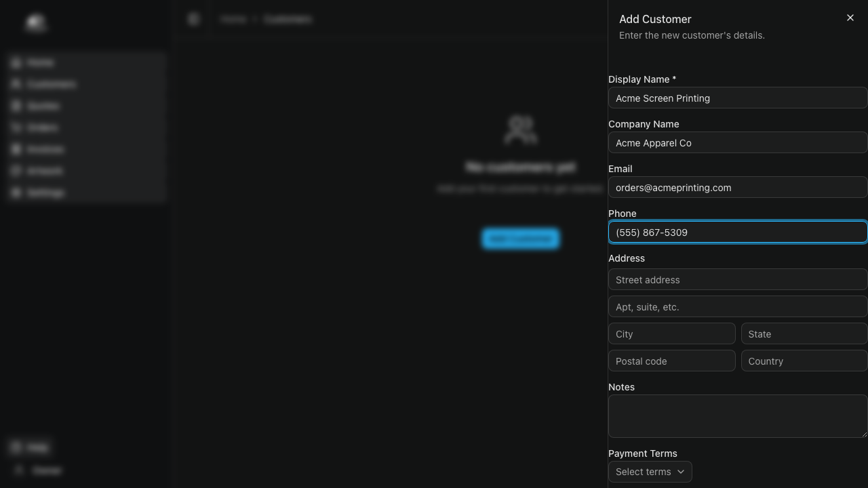Click inside the Notes text area
This screenshot has width=868, height=488.
[x=737, y=415]
